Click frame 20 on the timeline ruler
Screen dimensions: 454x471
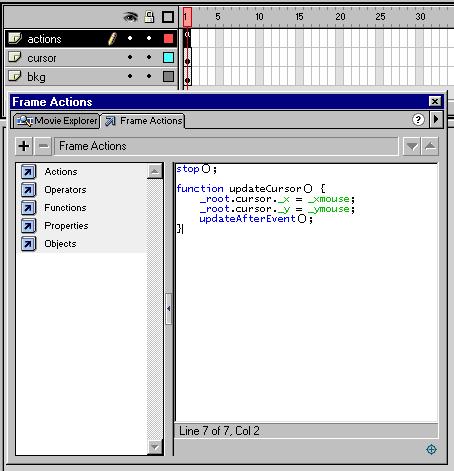(340, 16)
